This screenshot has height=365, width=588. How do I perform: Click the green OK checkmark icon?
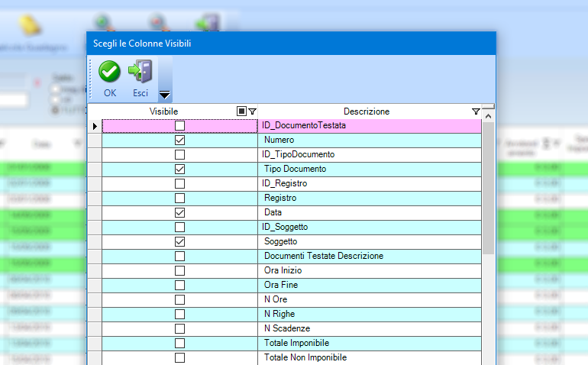(x=110, y=72)
